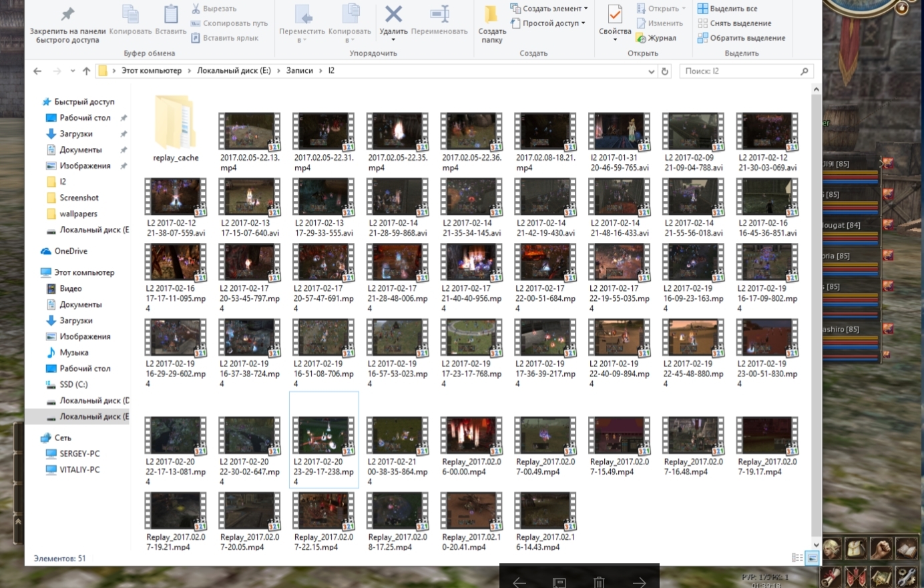Viewport: 924px width, 588px height.
Task: Click the Создать папку new folder icon
Action: [491, 14]
